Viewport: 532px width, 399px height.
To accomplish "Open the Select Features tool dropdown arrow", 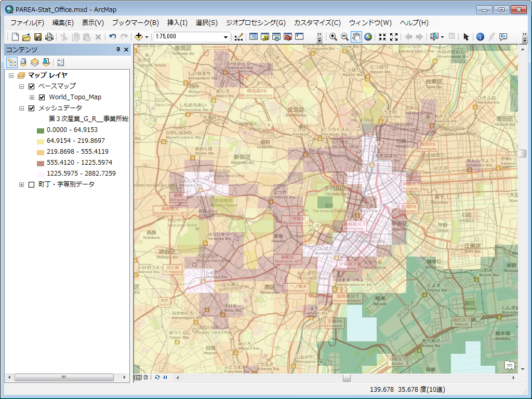I will pyautogui.click(x=442, y=37).
